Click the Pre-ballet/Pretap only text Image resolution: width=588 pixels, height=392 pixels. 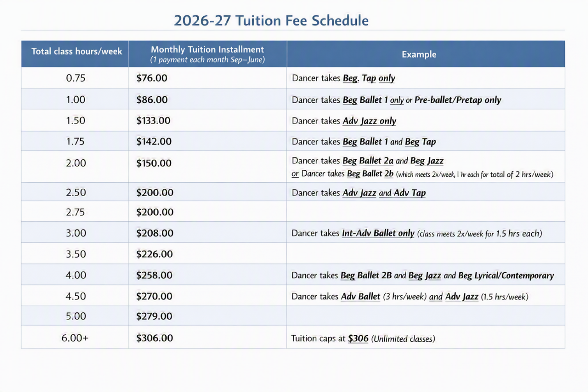[458, 100]
